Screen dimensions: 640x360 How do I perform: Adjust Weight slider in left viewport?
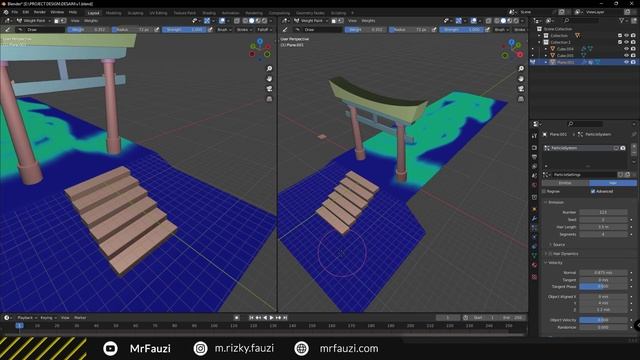(88, 29)
